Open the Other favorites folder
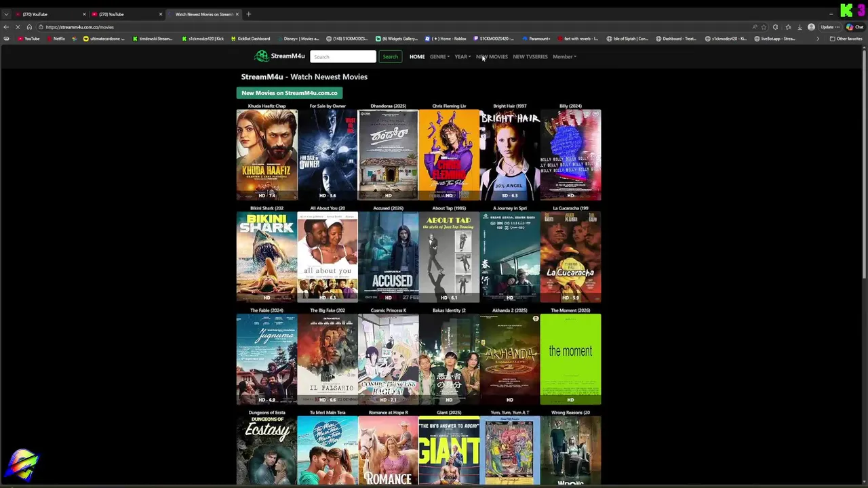 [846, 39]
